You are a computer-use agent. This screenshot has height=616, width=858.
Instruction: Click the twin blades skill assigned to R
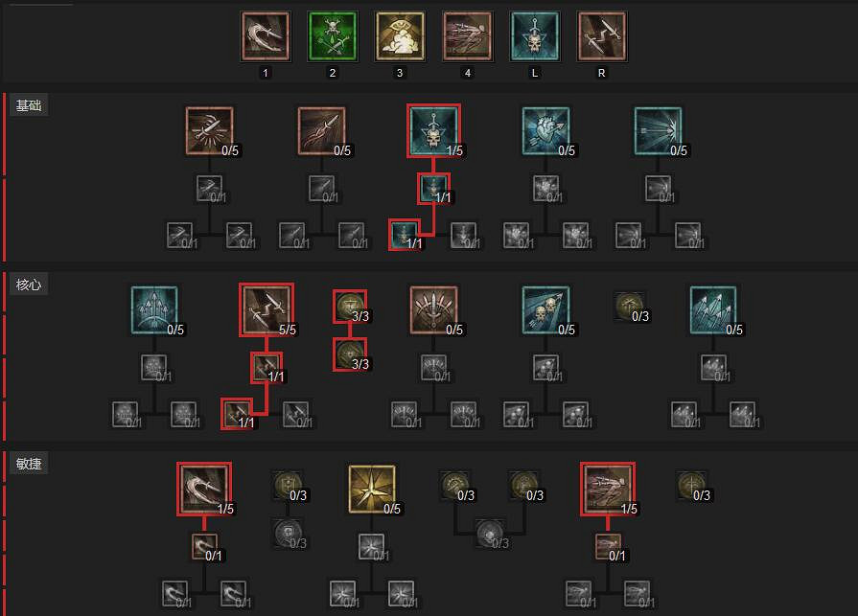coord(602,36)
